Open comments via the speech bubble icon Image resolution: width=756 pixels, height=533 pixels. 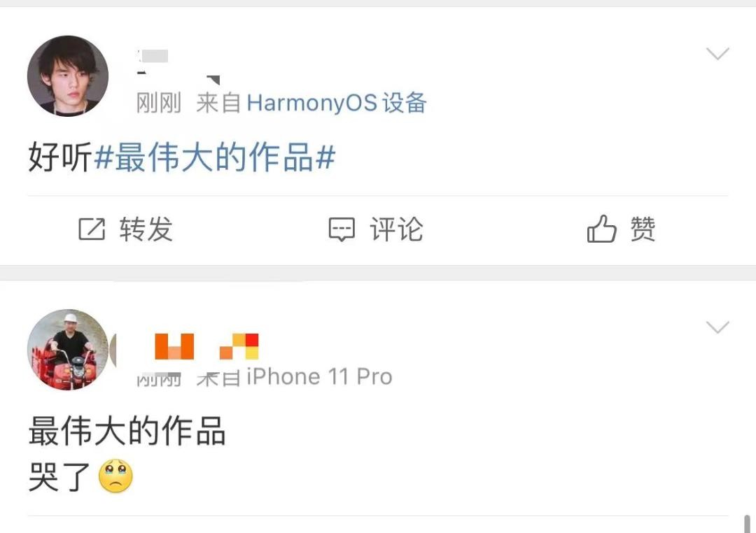click(342, 229)
